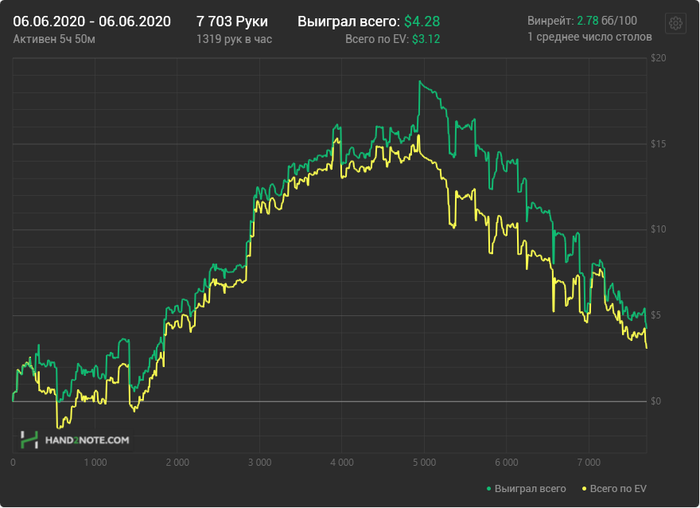
Task: Click the $15 y-axis label
Action: (x=658, y=144)
